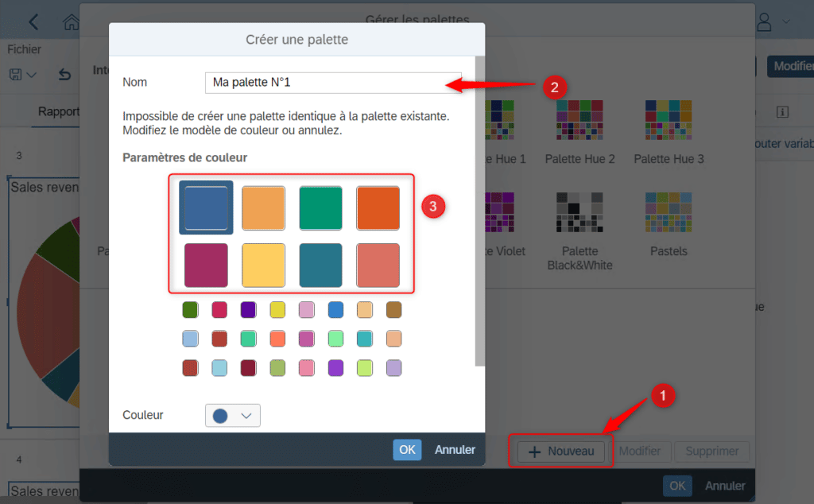Screen dimensions: 814x504
Task: Open the Couleur dropdown
Action: point(233,415)
